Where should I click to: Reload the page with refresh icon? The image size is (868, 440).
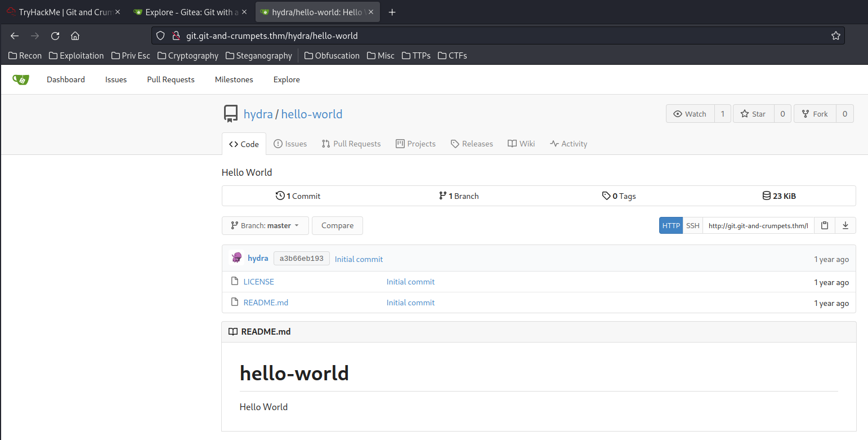coord(55,36)
